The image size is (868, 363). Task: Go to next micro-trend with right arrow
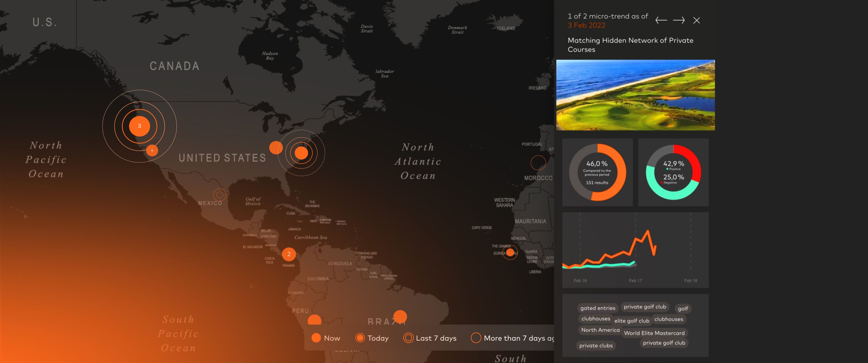coord(679,21)
